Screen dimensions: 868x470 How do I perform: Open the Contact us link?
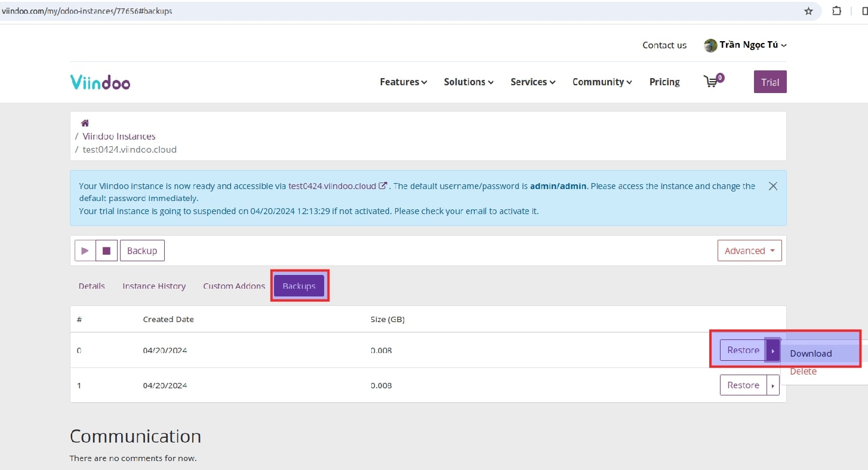click(664, 45)
